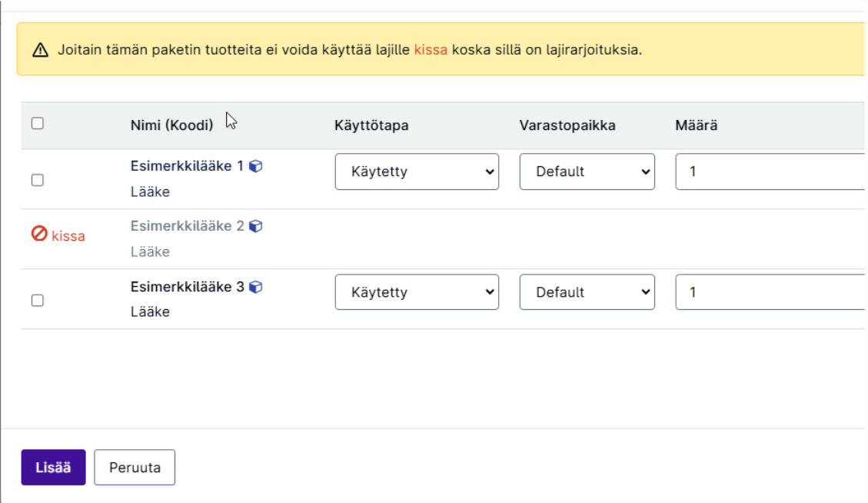Click the Lääke label under Esimerkkilääke 2
868x503 pixels.
[150, 251]
